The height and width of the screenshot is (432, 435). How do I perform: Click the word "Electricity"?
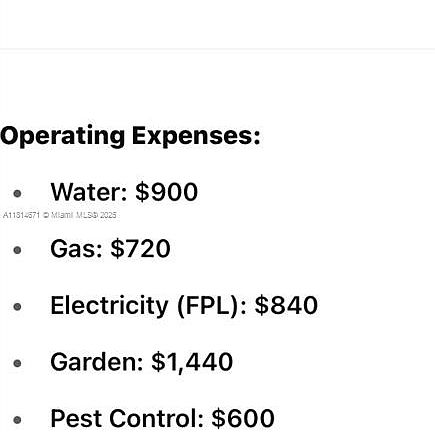109,306
